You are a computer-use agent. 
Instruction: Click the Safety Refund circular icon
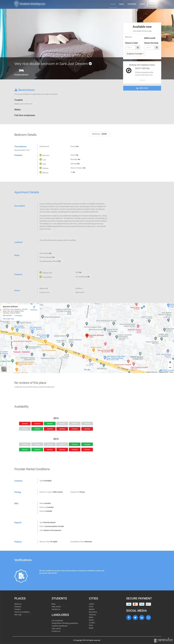tap(129, 70)
